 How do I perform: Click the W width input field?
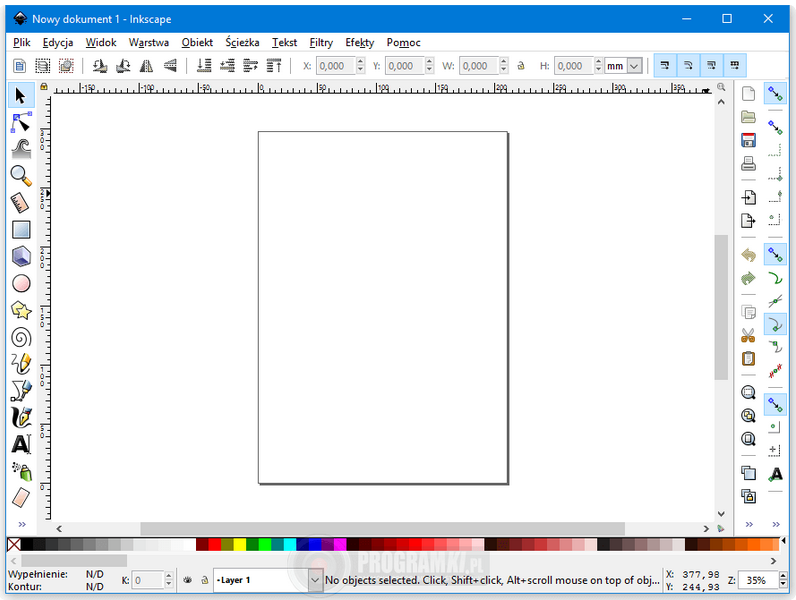479,66
